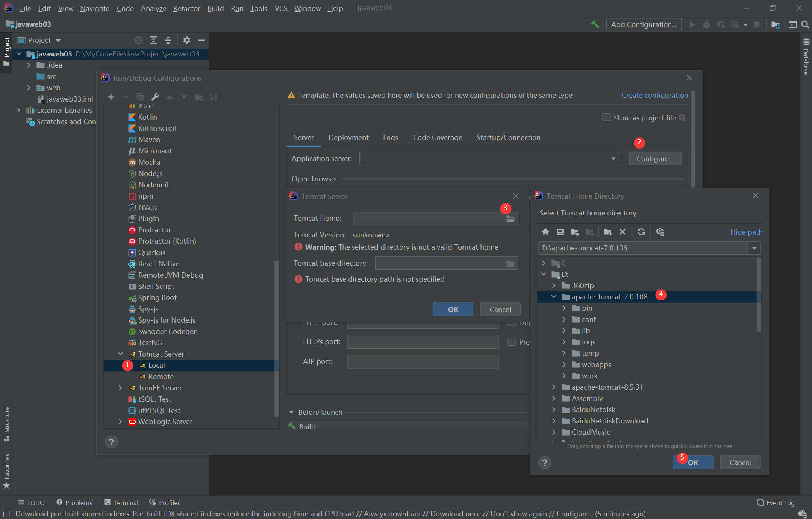The height and width of the screenshot is (519, 812).
Task: Click OK in Tomcat Home Directory dialog
Action: pos(694,462)
